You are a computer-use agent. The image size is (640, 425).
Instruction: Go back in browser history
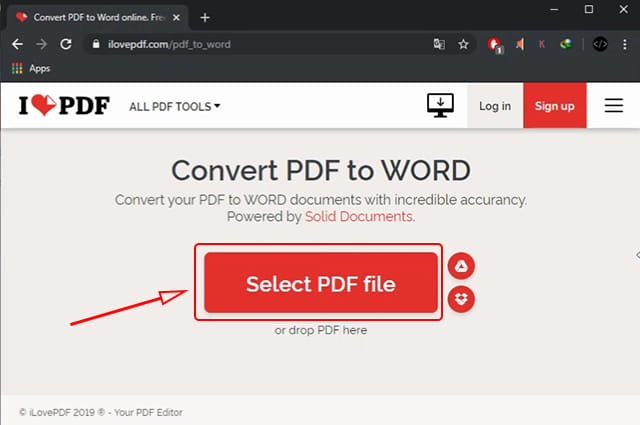17,44
